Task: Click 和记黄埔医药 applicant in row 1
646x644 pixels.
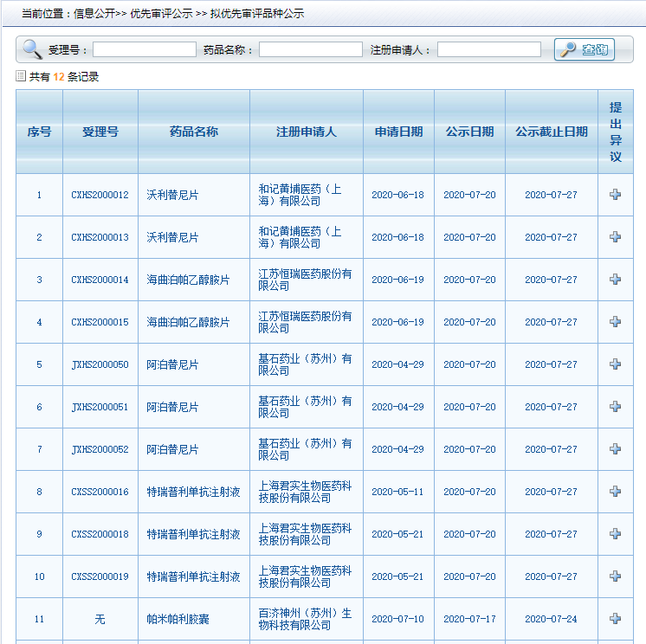Action: point(300,195)
